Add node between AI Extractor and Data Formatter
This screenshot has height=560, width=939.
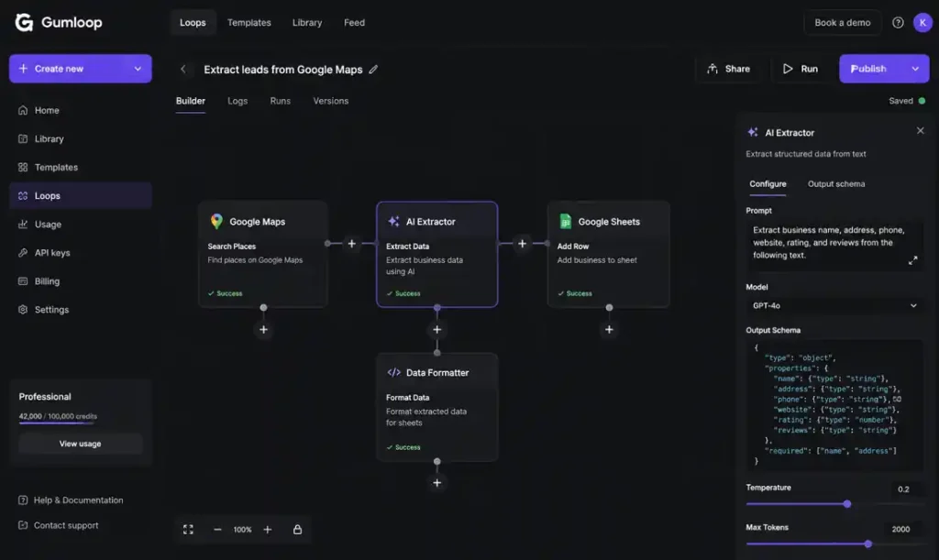click(437, 330)
